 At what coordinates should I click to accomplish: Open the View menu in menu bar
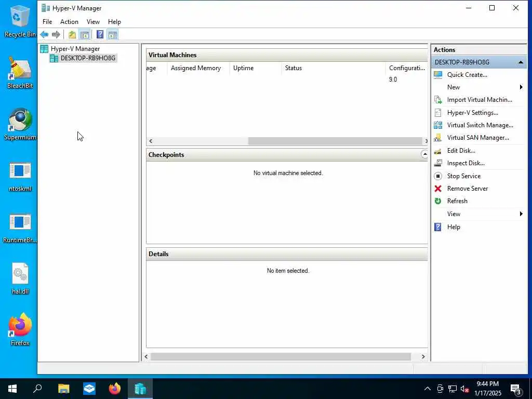tap(93, 22)
